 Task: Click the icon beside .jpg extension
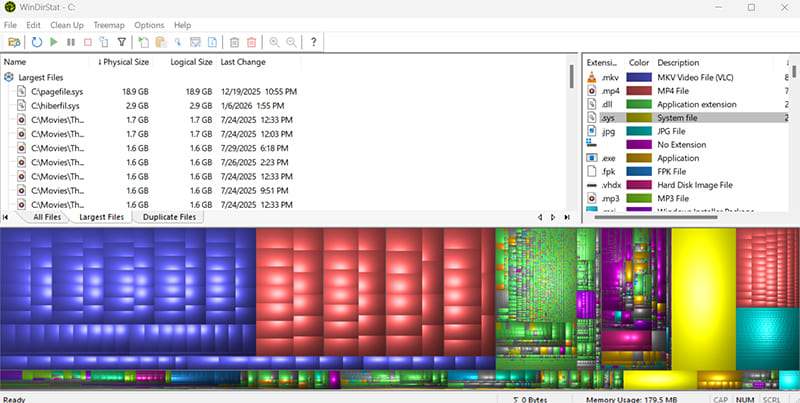[x=592, y=131]
